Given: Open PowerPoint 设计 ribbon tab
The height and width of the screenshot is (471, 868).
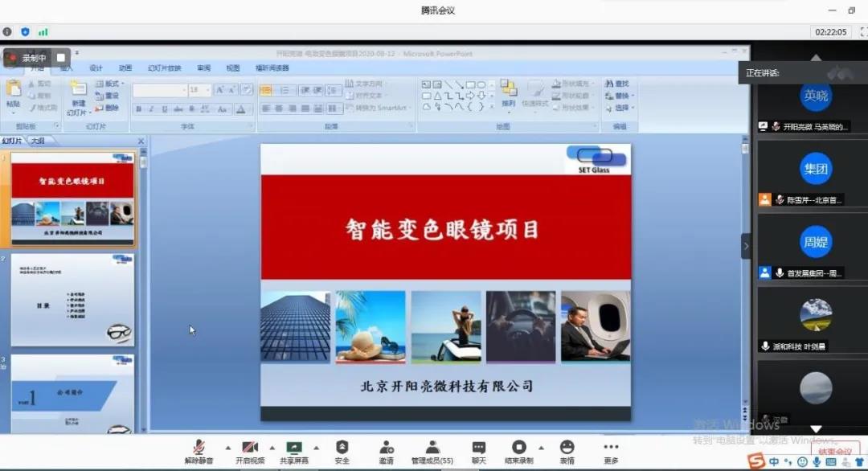Looking at the screenshot, I should 96,68.
